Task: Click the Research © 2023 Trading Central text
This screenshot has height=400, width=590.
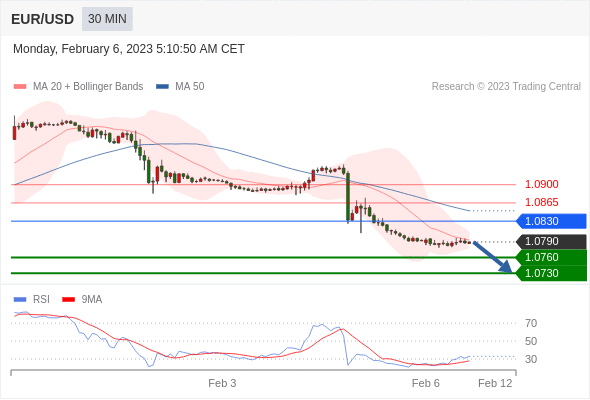Action: [506, 87]
